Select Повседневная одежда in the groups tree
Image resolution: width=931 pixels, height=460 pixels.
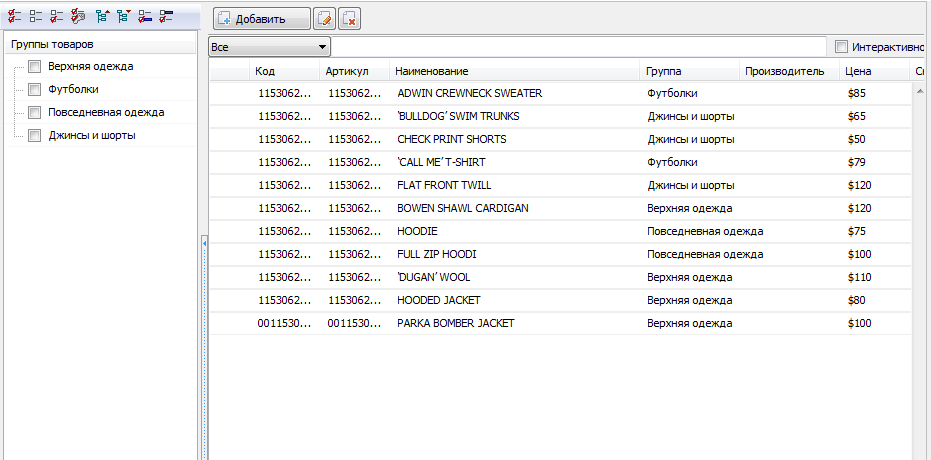106,112
